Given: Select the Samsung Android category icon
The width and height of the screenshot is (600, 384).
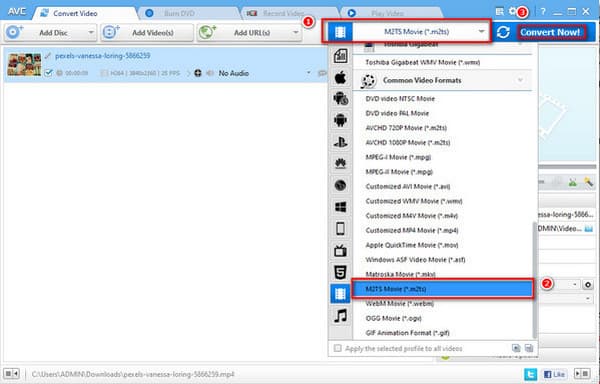Looking at the screenshot, I should point(340,99).
